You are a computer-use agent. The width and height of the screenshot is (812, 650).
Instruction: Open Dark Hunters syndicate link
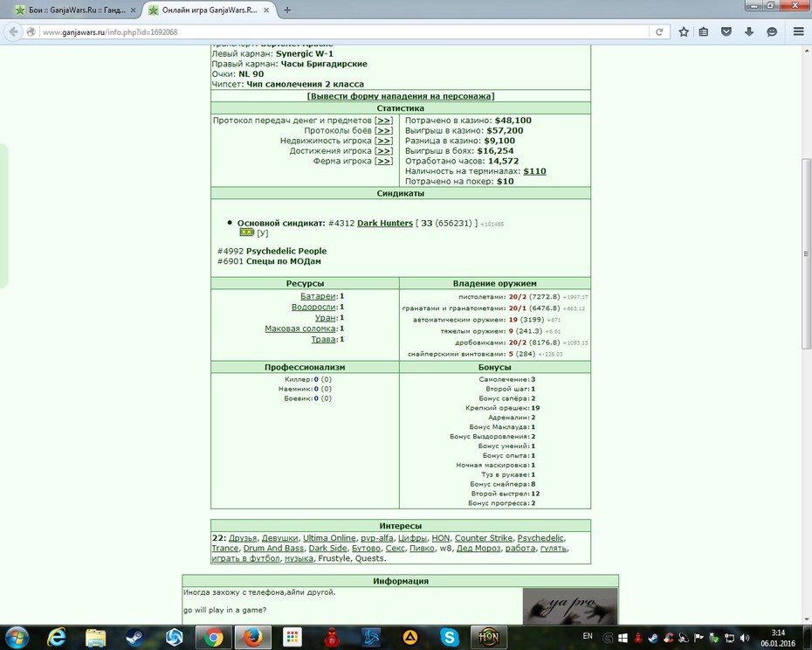coord(385,223)
